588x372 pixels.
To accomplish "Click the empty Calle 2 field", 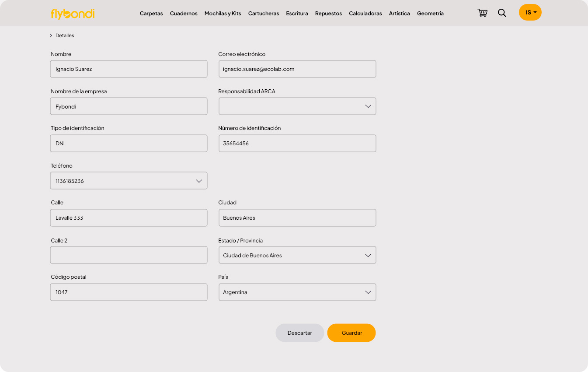I will click(129, 255).
